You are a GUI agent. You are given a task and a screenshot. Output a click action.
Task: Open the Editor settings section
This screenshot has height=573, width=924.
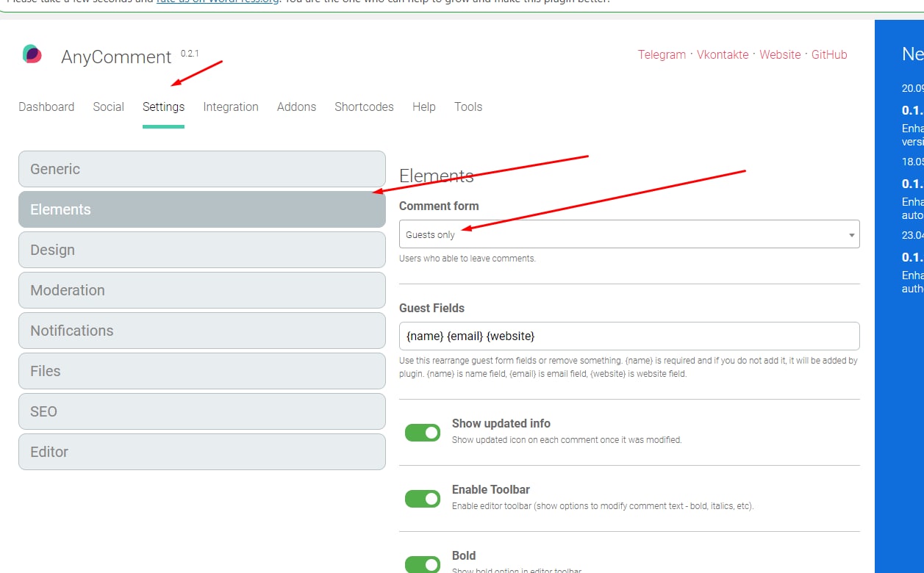coord(202,452)
